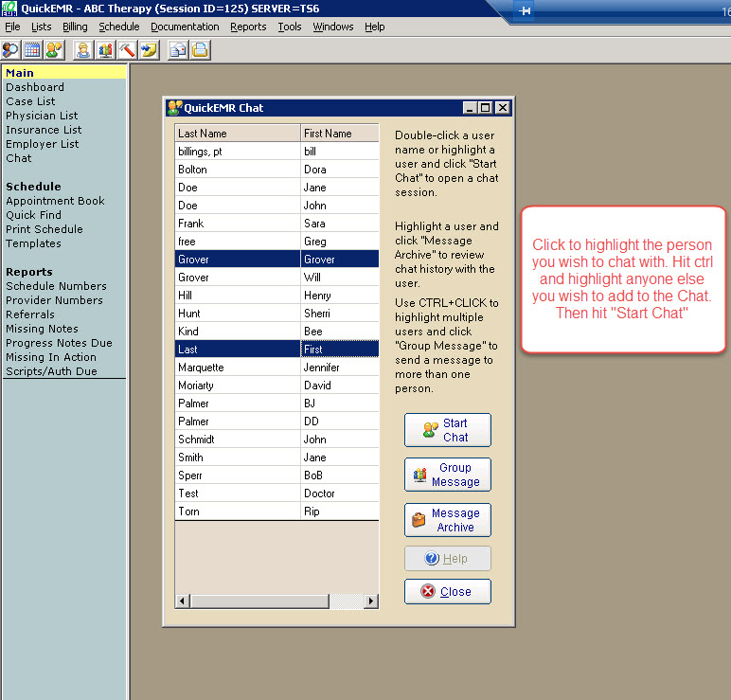Open Dashboard in the sidebar
Screen dimensions: 731x700
coord(35,87)
